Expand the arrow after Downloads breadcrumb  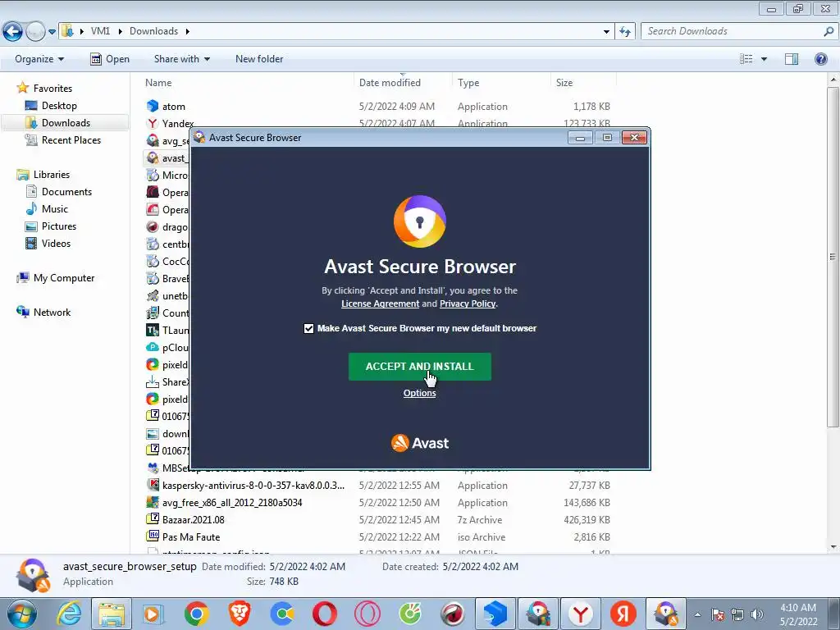pos(188,31)
